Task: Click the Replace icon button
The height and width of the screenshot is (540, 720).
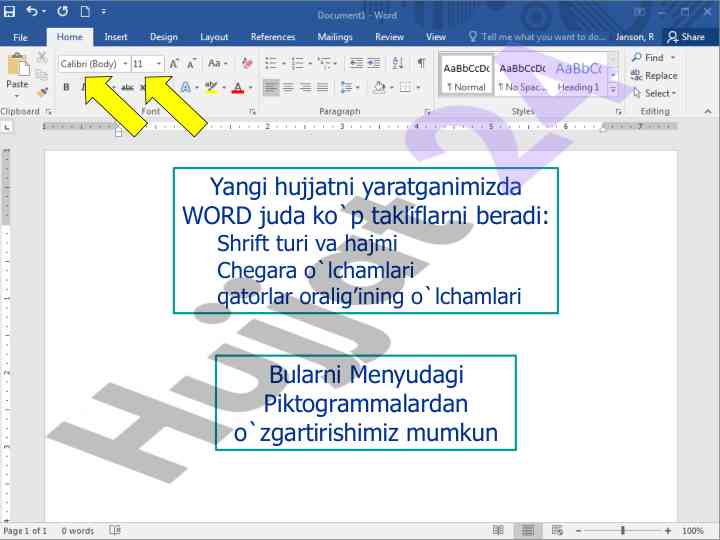Action: [654, 75]
